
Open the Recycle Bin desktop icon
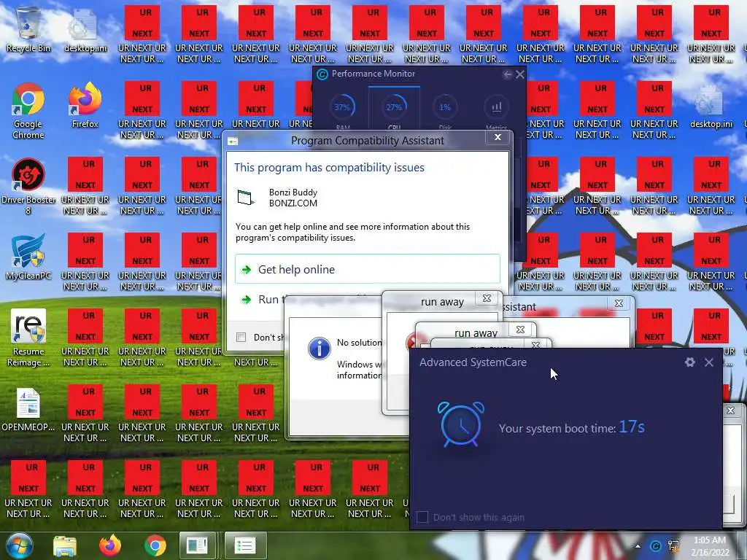point(28,29)
